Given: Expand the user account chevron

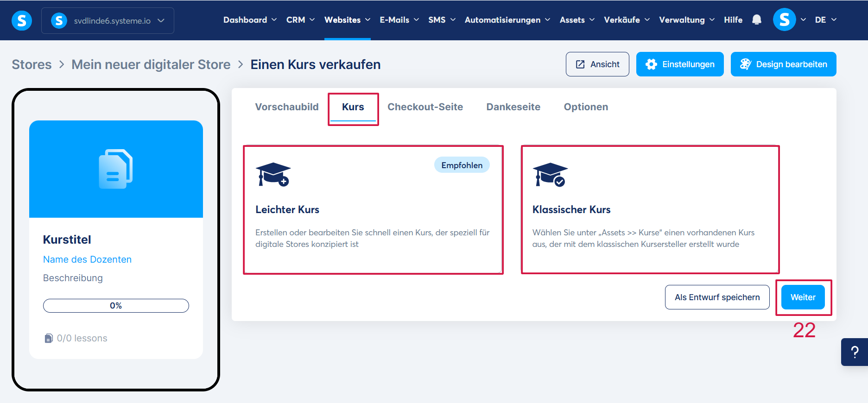Looking at the screenshot, I should pyautogui.click(x=803, y=19).
